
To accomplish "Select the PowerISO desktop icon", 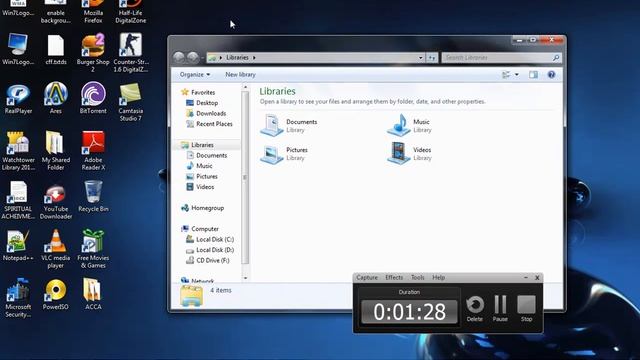I will click(x=56, y=294).
